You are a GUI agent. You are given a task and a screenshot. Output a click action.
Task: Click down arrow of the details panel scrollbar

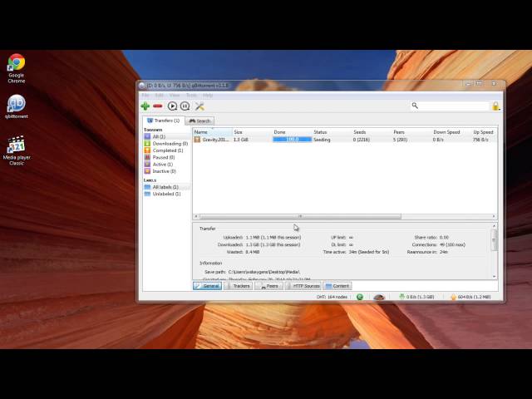point(494,276)
